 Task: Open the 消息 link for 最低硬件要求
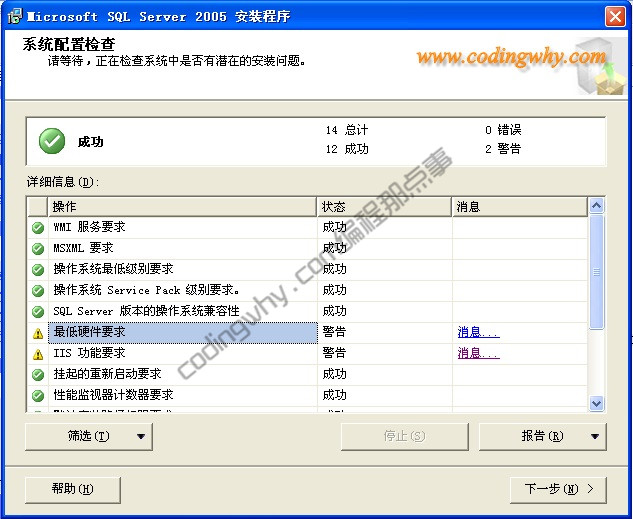click(478, 332)
